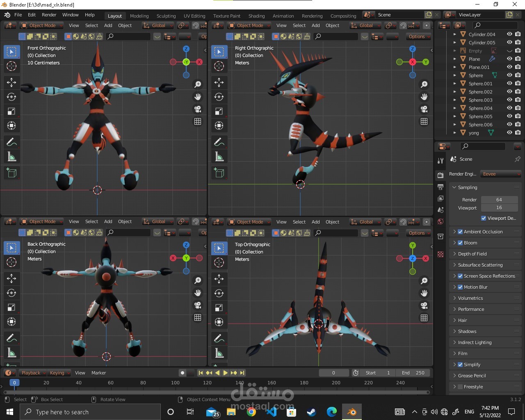Enable the Freestyle checkbox
Image resolution: width=525 pixels, height=420 pixels.
460,387
